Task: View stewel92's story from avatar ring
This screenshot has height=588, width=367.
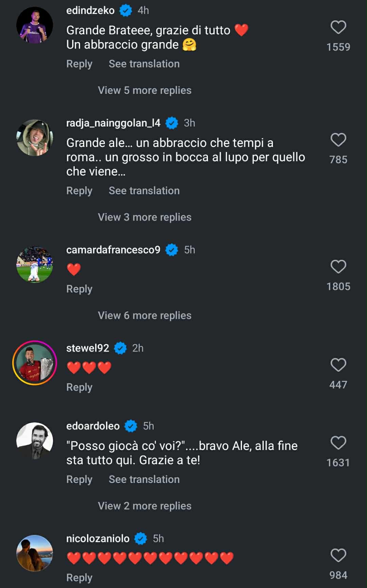Action: coord(35,363)
